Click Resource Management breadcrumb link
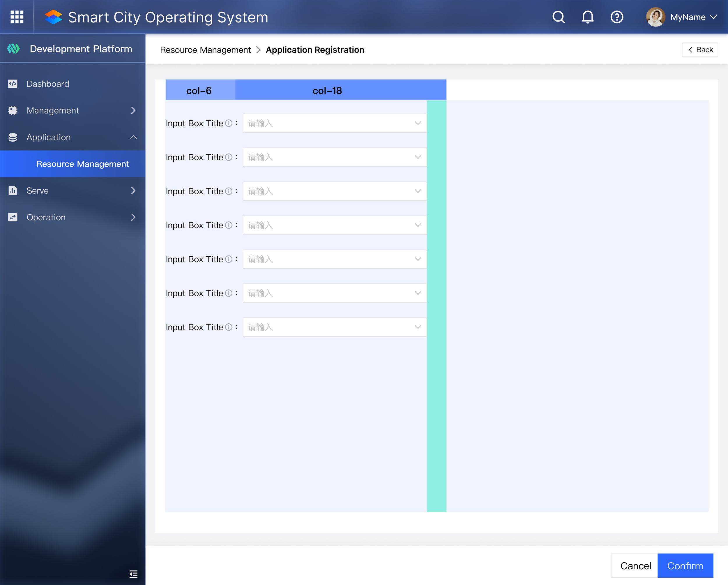Viewport: 728px width, 585px height. 205,50
